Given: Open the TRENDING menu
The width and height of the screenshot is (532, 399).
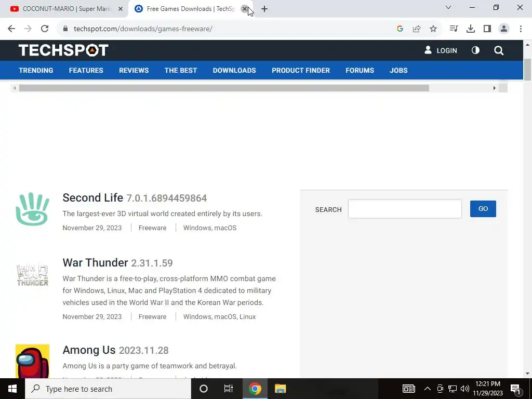Looking at the screenshot, I should pos(36,70).
